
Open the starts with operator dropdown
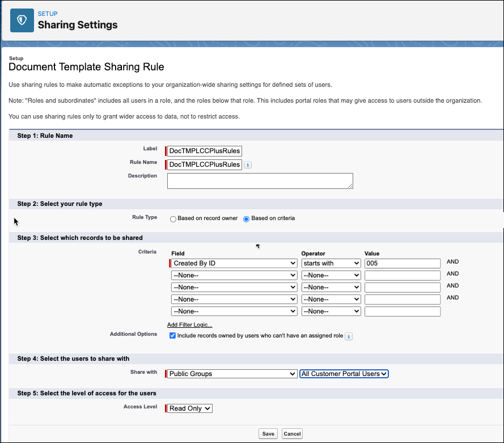coord(331,263)
